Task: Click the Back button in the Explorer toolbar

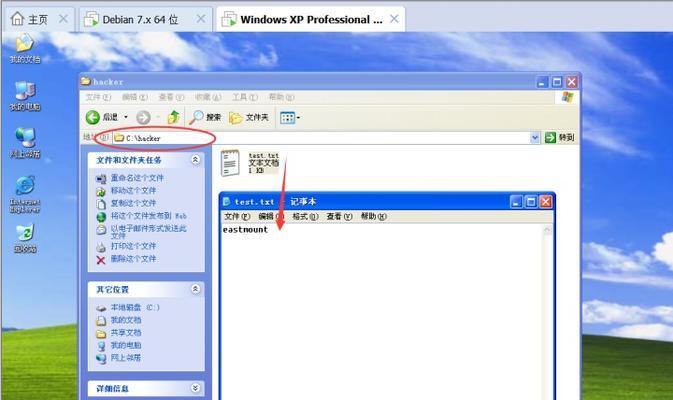Action: click(102, 117)
